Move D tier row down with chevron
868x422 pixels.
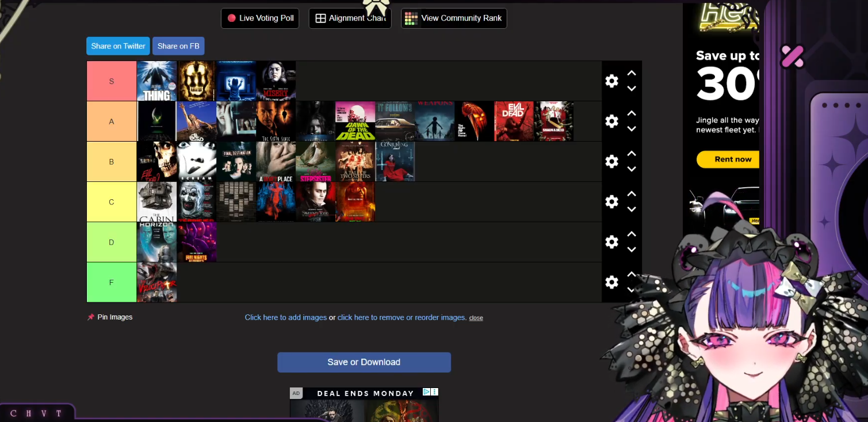(631, 250)
